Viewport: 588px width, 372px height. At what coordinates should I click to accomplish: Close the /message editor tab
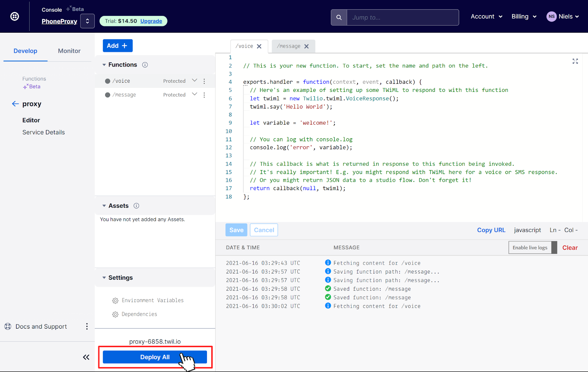pyautogui.click(x=306, y=46)
